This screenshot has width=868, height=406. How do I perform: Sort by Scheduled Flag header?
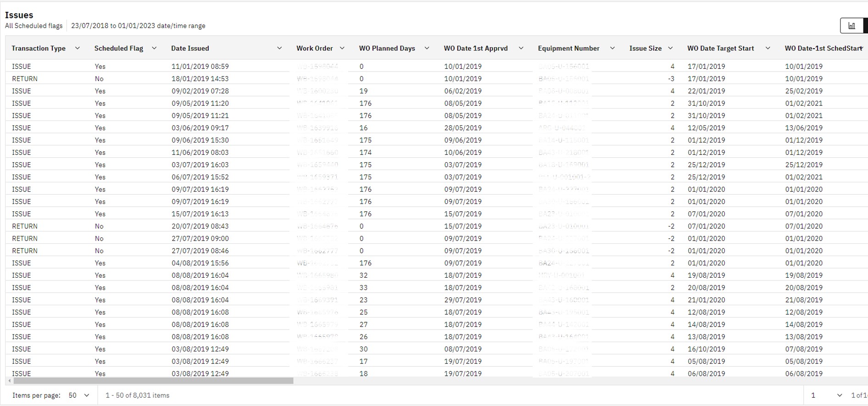pyautogui.click(x=119, y=48)
